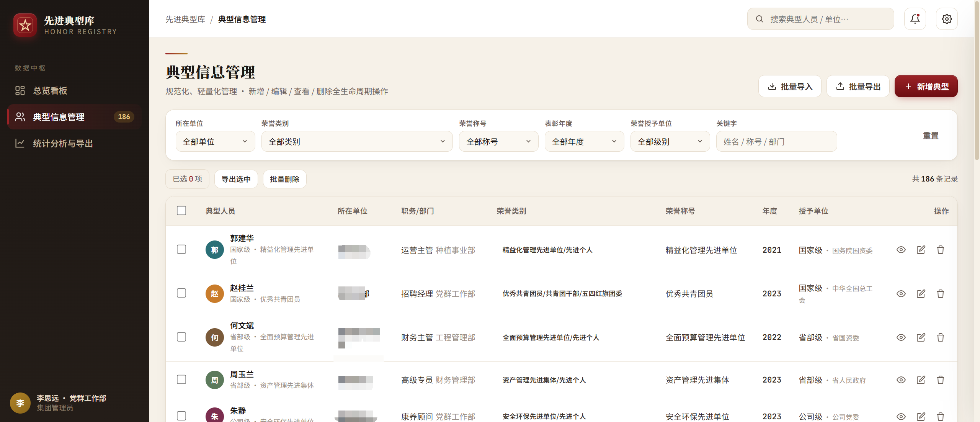Click the 186 badge in sidebar
This screenshot has height=422, width=980.
124,117
